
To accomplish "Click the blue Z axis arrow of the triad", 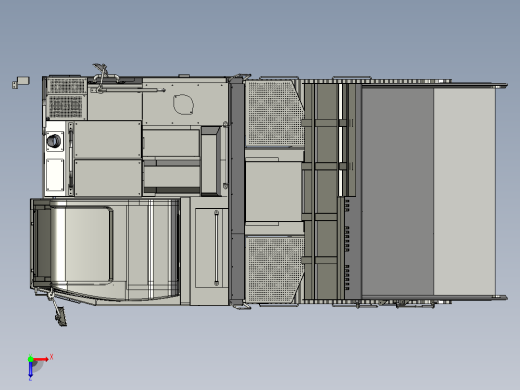I will tap(30, 369).
